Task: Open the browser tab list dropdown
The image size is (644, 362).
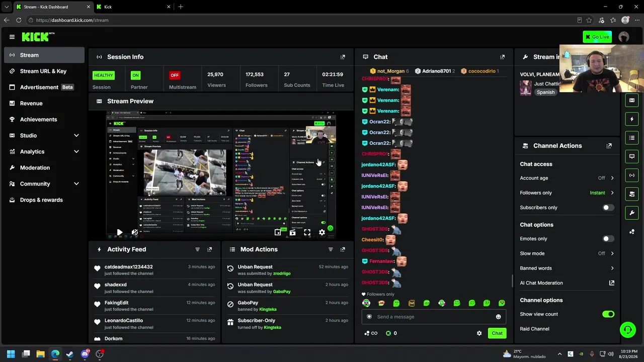Action: 6,7
